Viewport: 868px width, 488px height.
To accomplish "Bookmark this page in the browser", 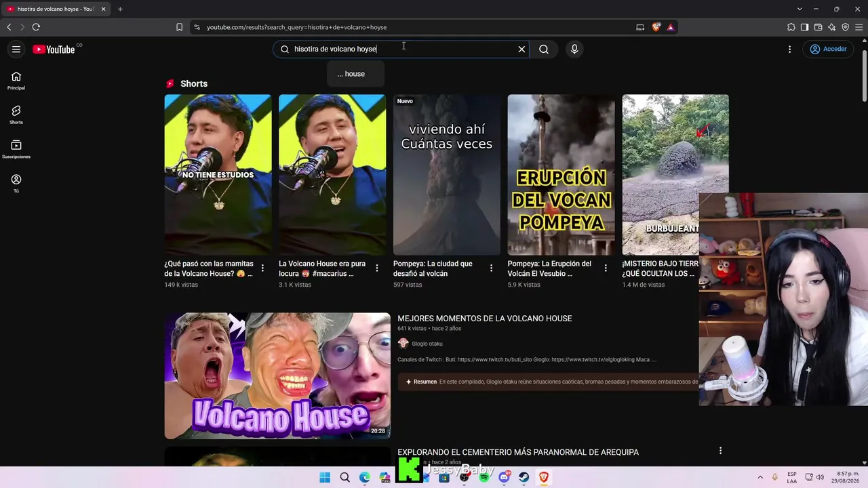I will pos(179,27).
